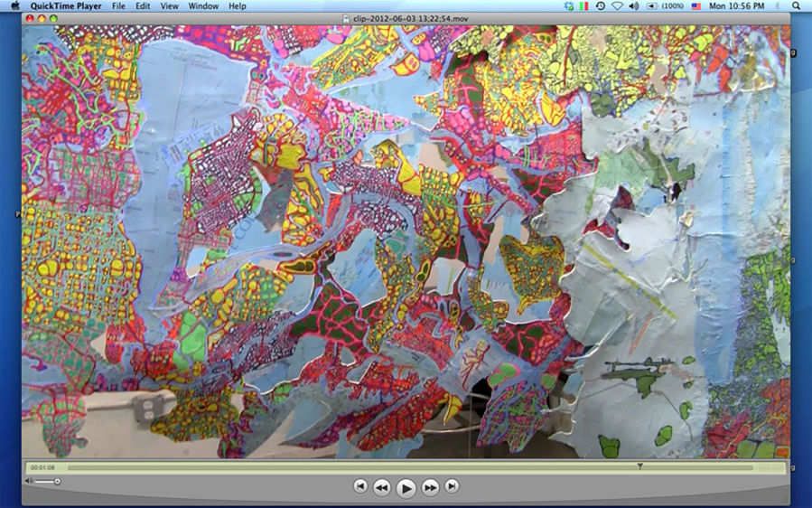Screen dimensions: 812x508
Task: Click the volume slider knob
Action: pyautogui.click(x=58, y=481)
